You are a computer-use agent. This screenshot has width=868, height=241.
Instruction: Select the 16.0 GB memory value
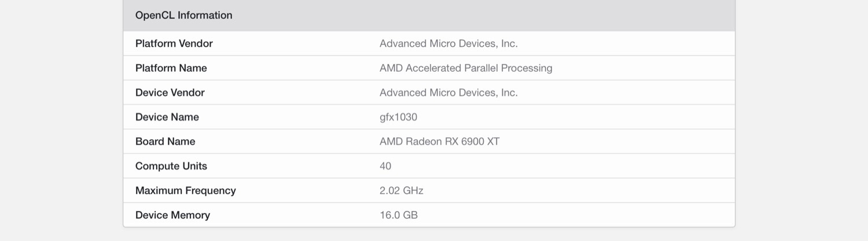(x=398, y=215)
